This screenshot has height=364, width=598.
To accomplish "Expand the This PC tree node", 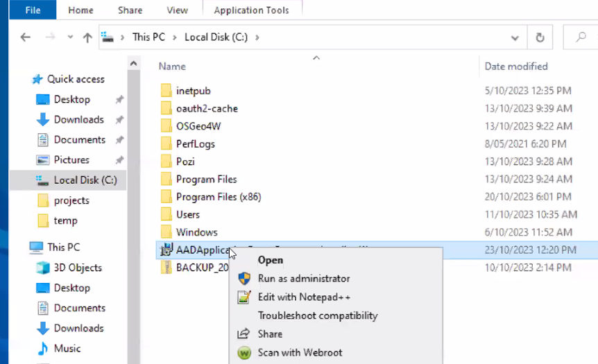I will click(x=22, y=248).
